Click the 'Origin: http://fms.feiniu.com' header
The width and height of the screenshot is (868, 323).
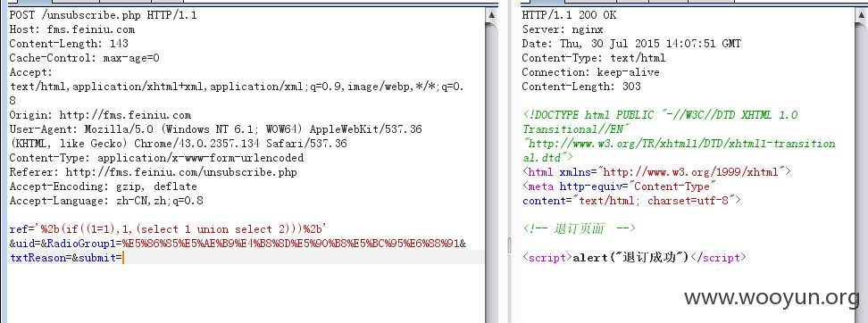100,115
